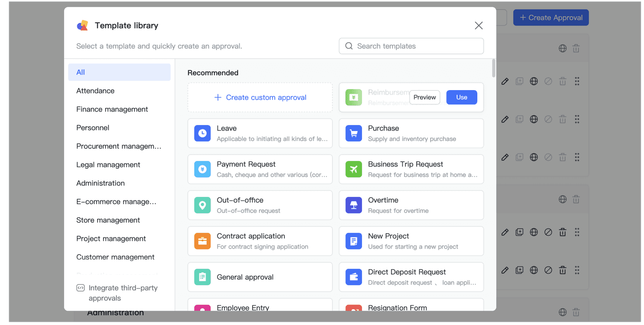Select the Store management category

tap(119, 220)
